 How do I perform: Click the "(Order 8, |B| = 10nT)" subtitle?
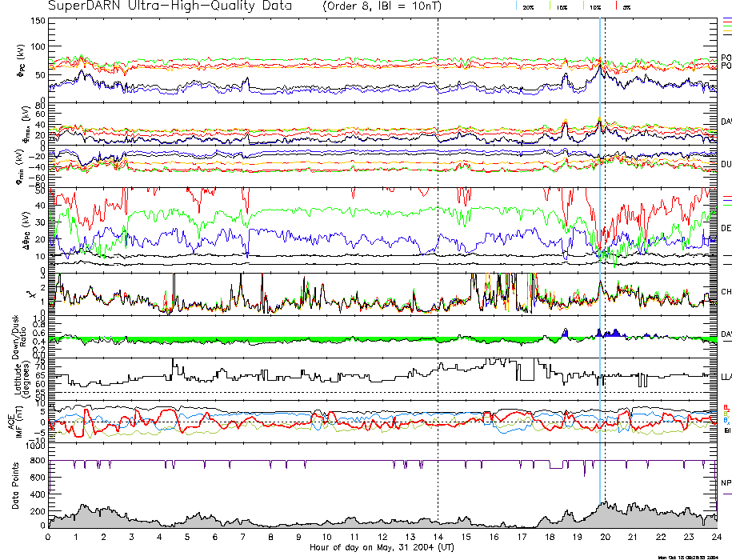(382, 6)
